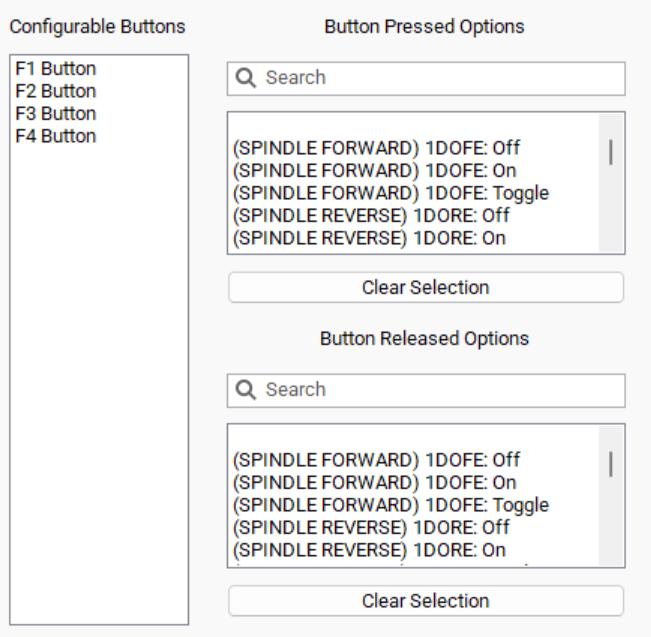
Task: Choose Spindle Forward 1DOFE: On in pressed options
Action: coord(374,170)
